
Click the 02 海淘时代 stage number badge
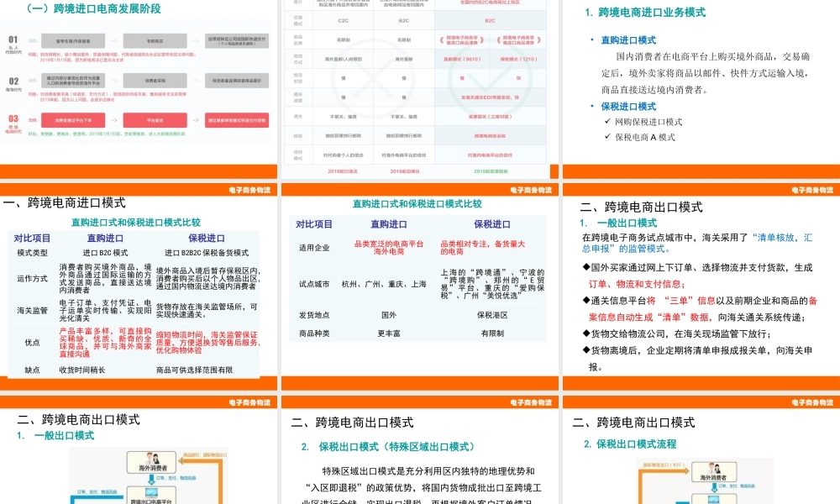pyautogui.click(x=12, y=81)
